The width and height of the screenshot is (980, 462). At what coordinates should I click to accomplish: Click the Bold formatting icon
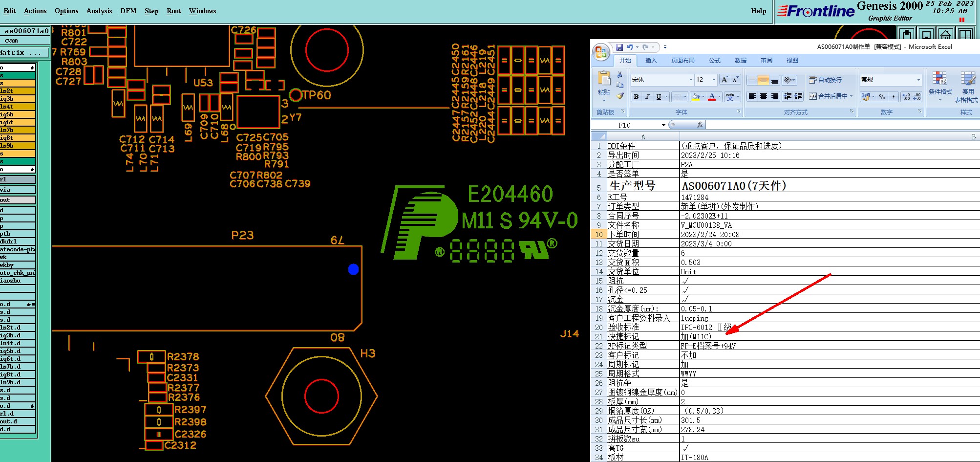tap(636, 97)
